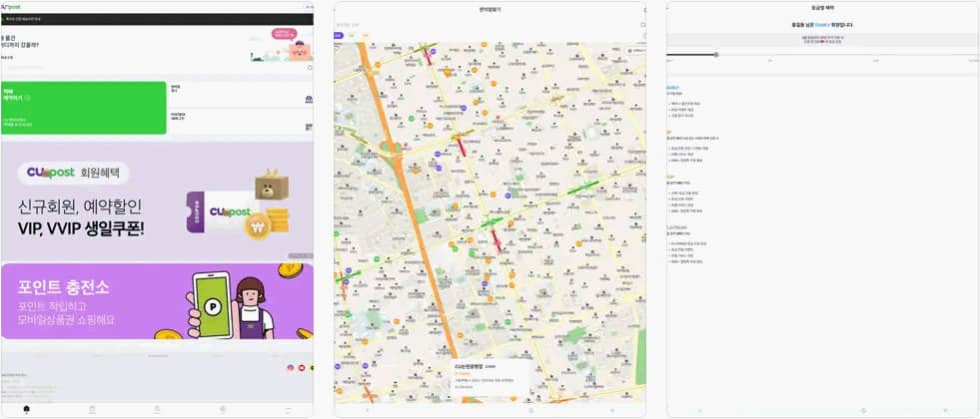Select the orange filter chip above the map
The width and height of the screenshot is (980, 419).
coord(366,36)
